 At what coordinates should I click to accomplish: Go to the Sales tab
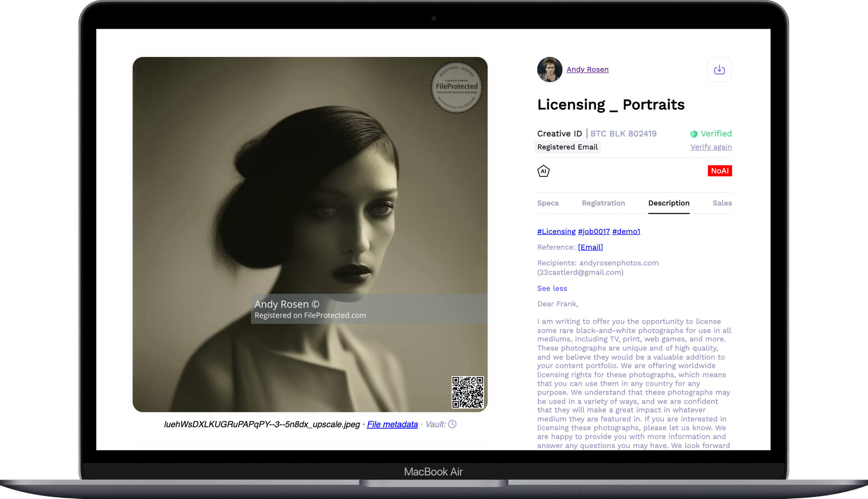[x=722, y=203]
